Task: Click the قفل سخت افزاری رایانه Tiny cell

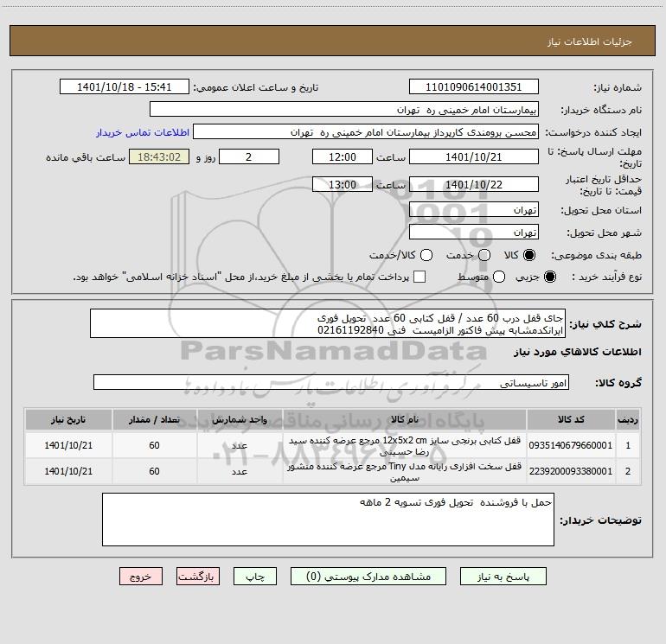Action: tap(405, 472)
